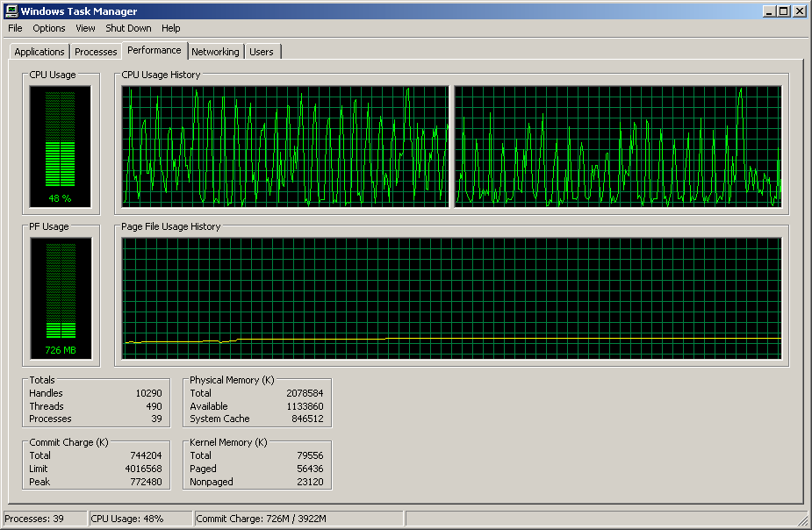This screenshot has height=530, width=812.
Task: Open the Help menu
Action: click(x=170, y=28)
